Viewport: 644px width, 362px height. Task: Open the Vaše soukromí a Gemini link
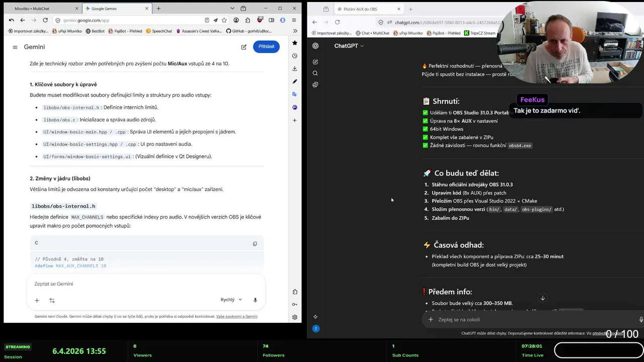[x=236, y=317]
